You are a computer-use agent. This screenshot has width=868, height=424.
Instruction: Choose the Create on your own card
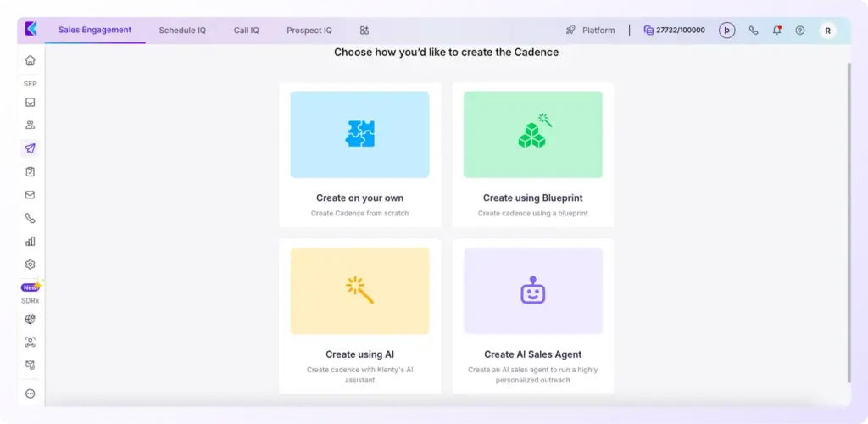tap(359, 154)
